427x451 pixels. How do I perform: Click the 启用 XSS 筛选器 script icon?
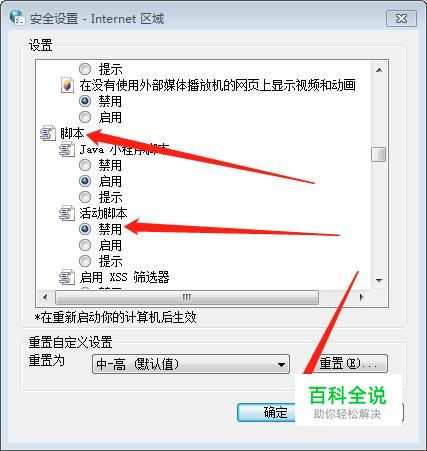tap(67, 277)
